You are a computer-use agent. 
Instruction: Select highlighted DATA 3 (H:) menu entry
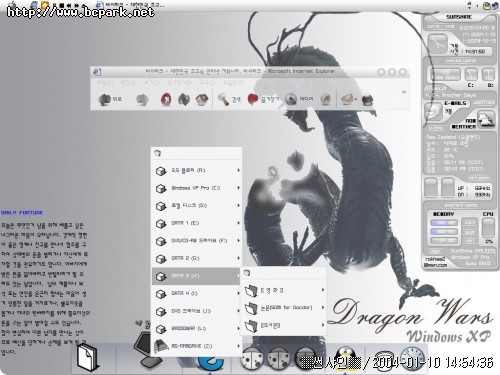click(196, 276)
